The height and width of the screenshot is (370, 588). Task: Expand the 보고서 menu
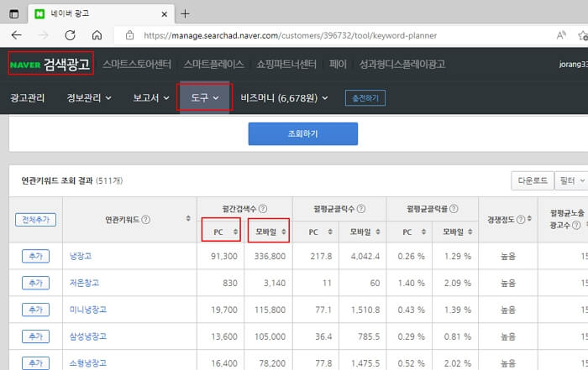tap(150, 97)
